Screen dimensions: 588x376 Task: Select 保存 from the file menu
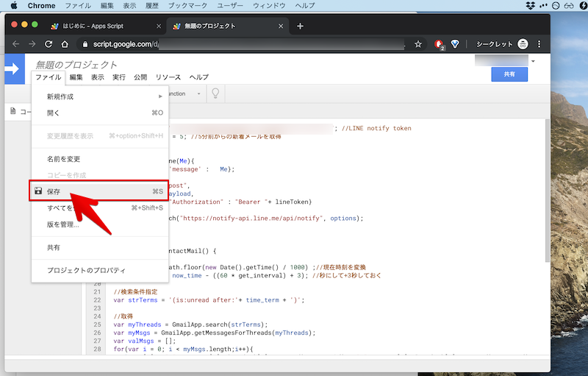point(54,191)
